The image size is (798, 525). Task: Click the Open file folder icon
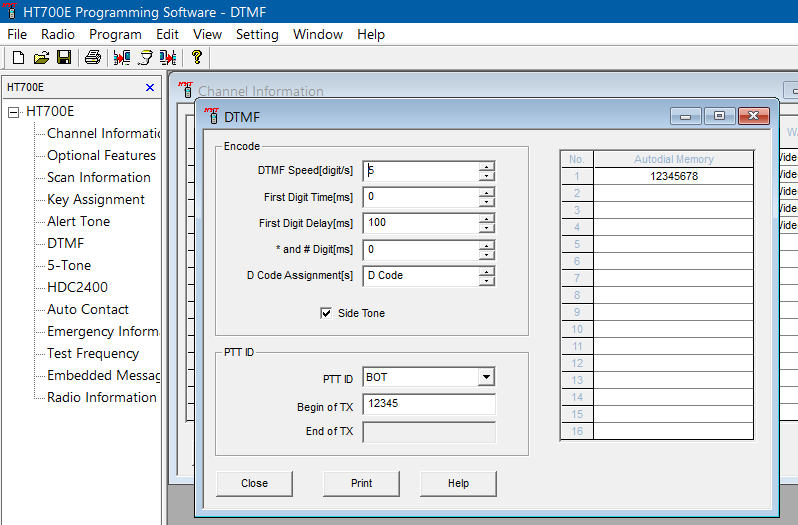(x=41, y=58)
